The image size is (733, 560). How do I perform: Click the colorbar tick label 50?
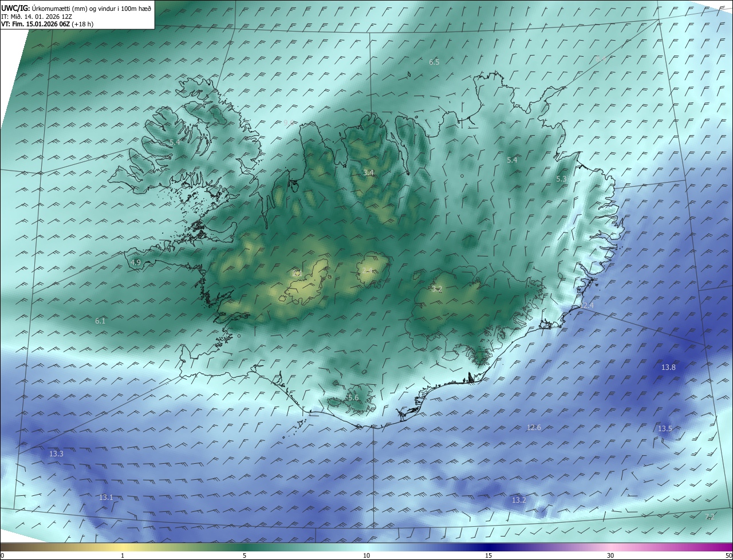(728, 555)
